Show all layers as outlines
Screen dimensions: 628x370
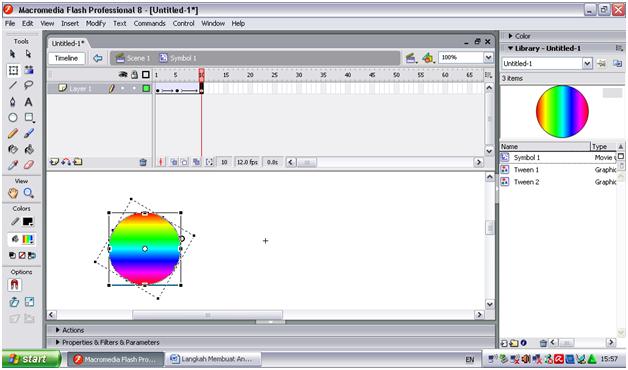146,75
